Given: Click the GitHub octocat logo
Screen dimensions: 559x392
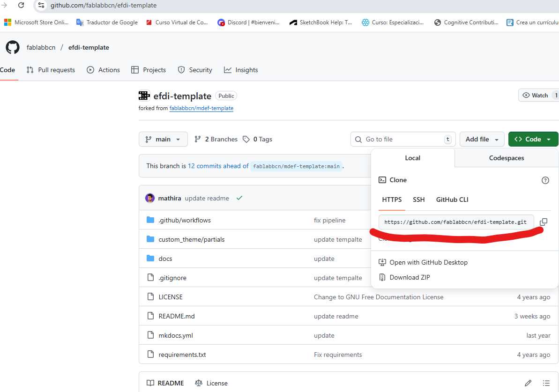Looking at the screenshot, I should 13,47.
